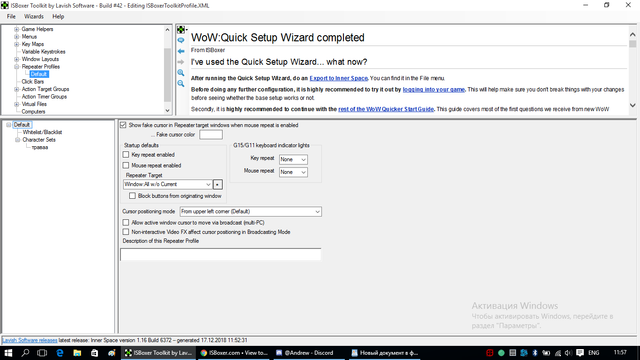
Task: Open Microsoft Store from the taskbar
Action: (94, 353)
